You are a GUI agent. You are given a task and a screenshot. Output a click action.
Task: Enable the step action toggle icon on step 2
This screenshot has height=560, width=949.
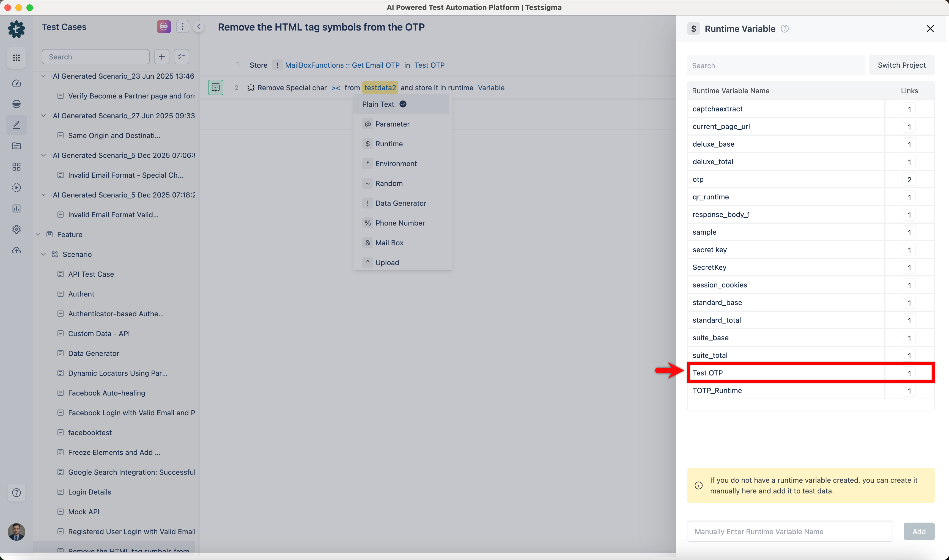point(215,87)
